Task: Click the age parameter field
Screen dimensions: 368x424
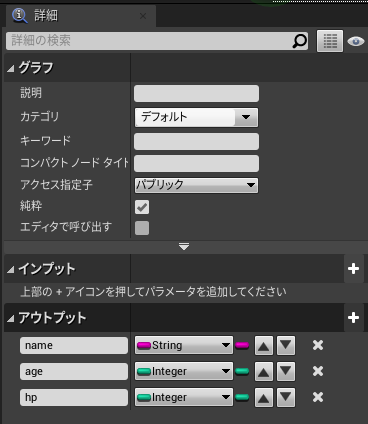Action: tap(74, 371)
